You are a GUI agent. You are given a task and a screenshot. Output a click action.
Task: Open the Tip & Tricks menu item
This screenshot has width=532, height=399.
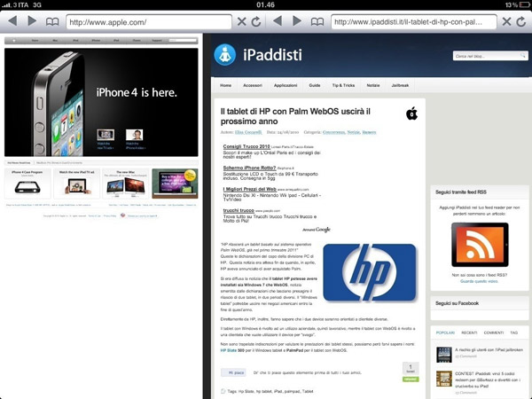coord(343,85)
